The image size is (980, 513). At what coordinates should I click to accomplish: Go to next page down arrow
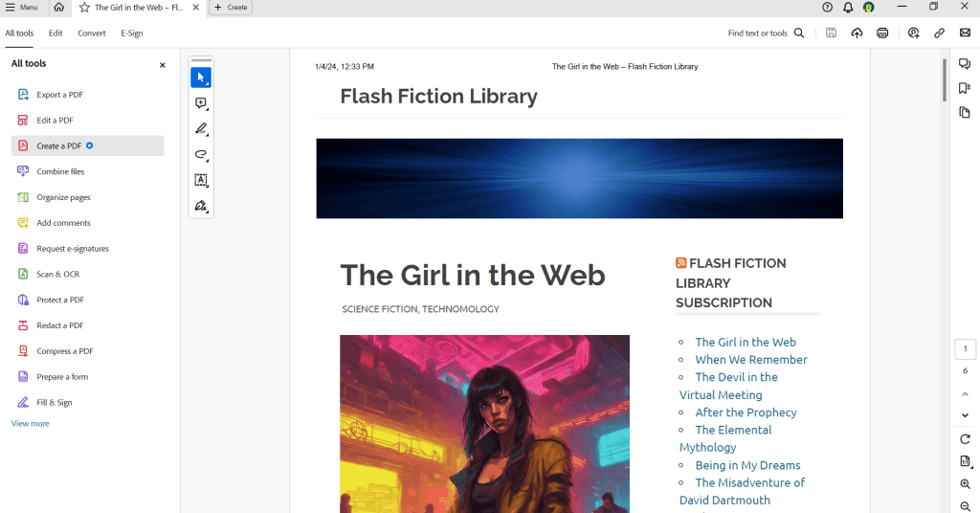pos(965,415)
